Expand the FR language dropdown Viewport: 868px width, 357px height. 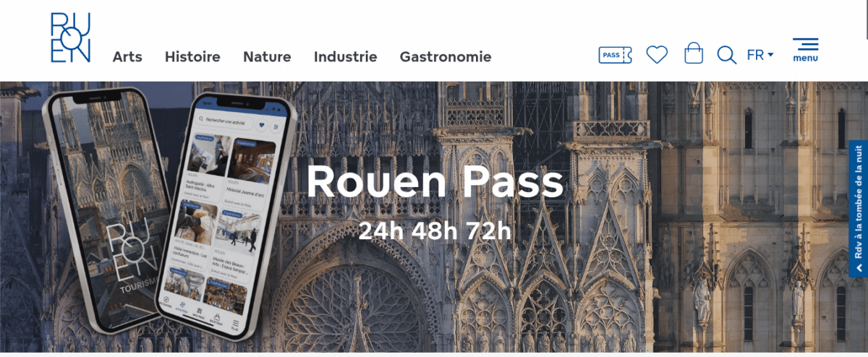click(x=760, y=55)
